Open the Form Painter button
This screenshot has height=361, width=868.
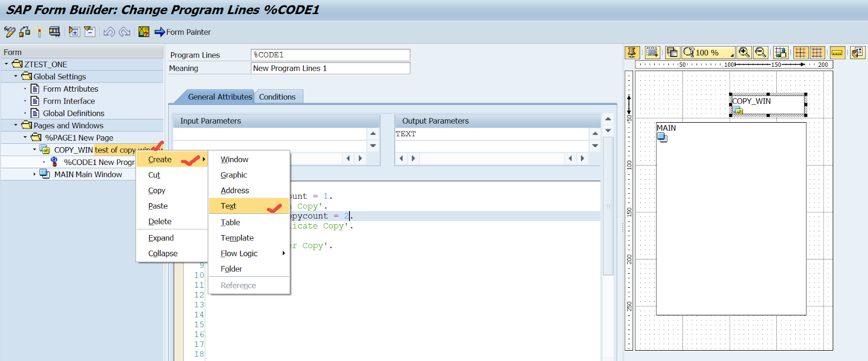pyautogui.click(x=183, y=32)
